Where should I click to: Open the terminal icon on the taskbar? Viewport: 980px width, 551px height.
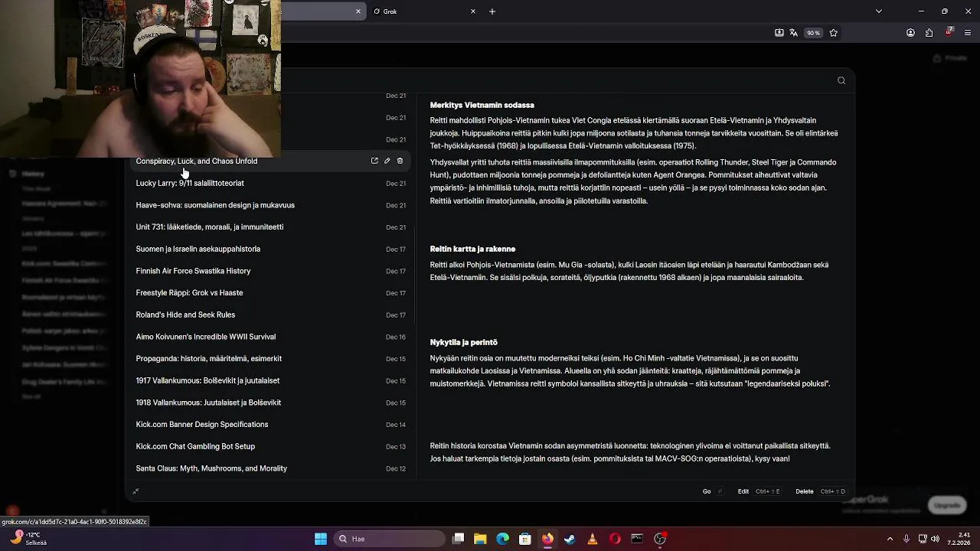pos(637,539)
